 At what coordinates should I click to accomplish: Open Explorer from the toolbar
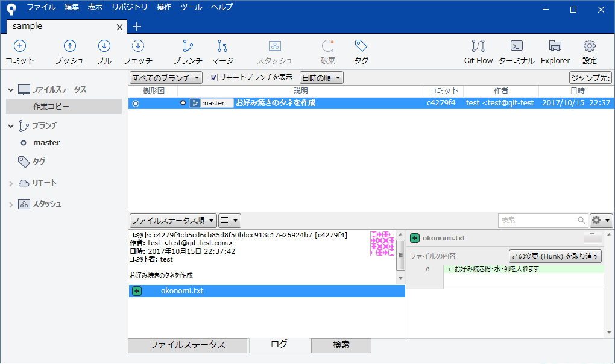click(x=555, y=52)
